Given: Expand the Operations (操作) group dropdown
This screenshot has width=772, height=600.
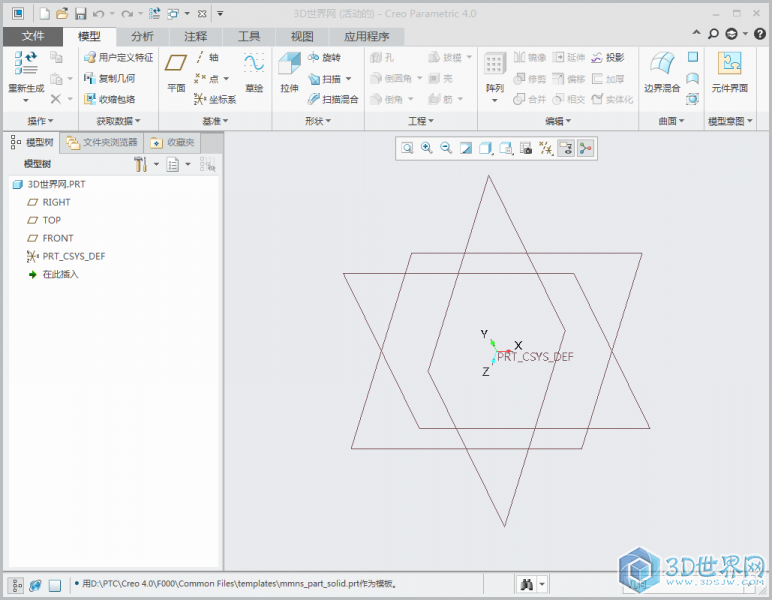Looking at the screenshot, I should pyautogui.click(x=40, y=121).
